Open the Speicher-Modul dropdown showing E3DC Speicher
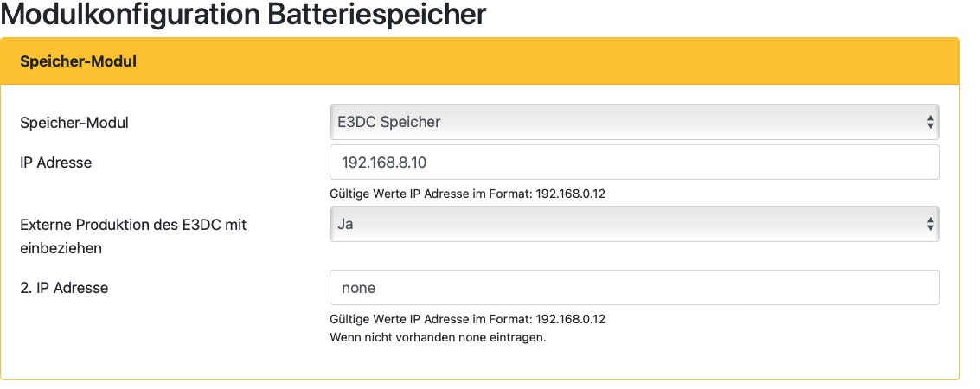Viewport: 980px width, 389px height. [x=634, y=122]
